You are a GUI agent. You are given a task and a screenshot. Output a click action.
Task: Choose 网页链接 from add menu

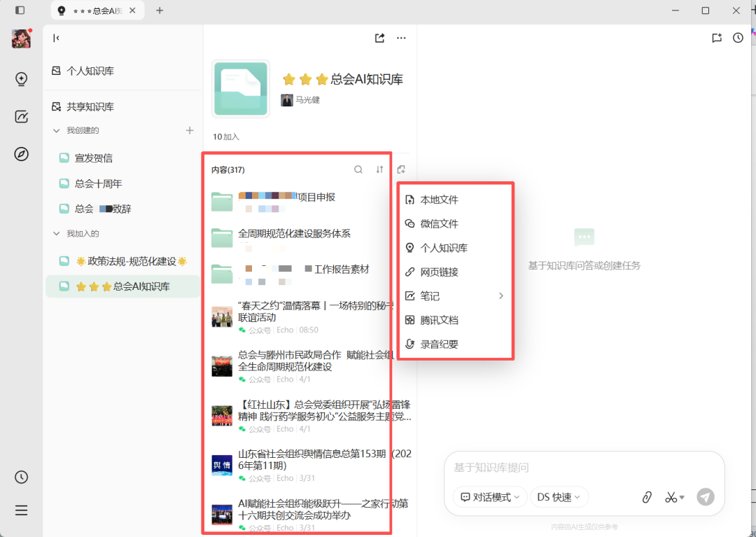[455, 272]
